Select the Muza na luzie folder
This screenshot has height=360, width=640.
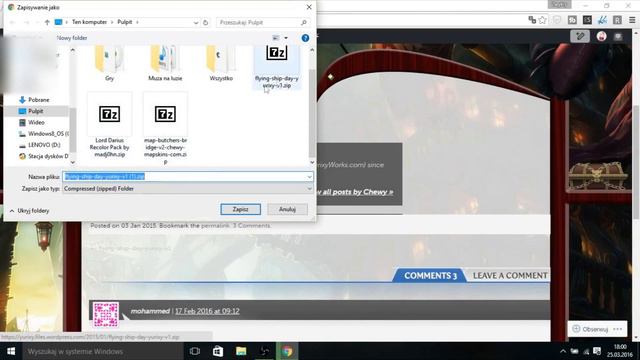[x=165, y=64]
